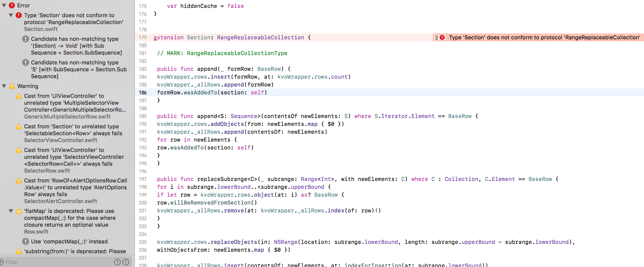644x267 pixels.
Task: Select the 'Cast from UIViewController' warning in GenericMultipleSelectorRow.swift
Action: click(x=75, y=106)
